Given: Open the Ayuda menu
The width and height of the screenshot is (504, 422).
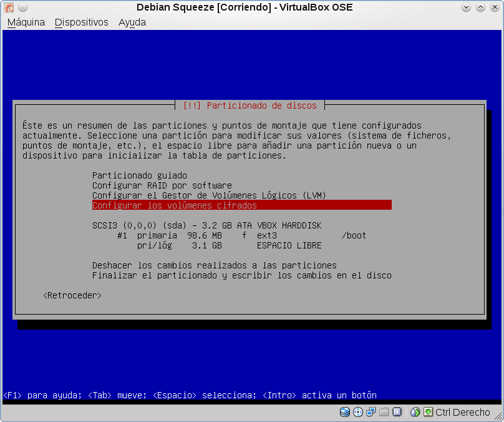Looking at the screenshot, I should click(132, 22).
